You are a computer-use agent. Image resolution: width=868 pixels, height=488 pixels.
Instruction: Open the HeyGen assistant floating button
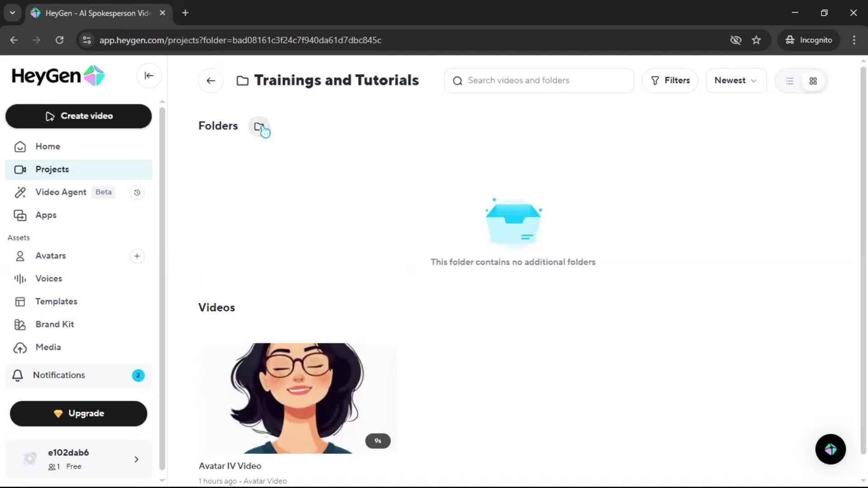point(830,449)
